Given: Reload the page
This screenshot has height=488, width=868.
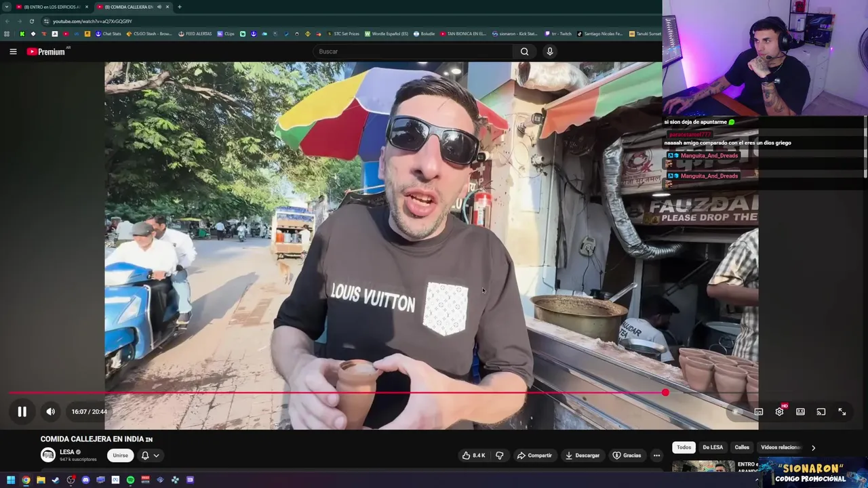Looking at the screenshot, I should 31,21.
